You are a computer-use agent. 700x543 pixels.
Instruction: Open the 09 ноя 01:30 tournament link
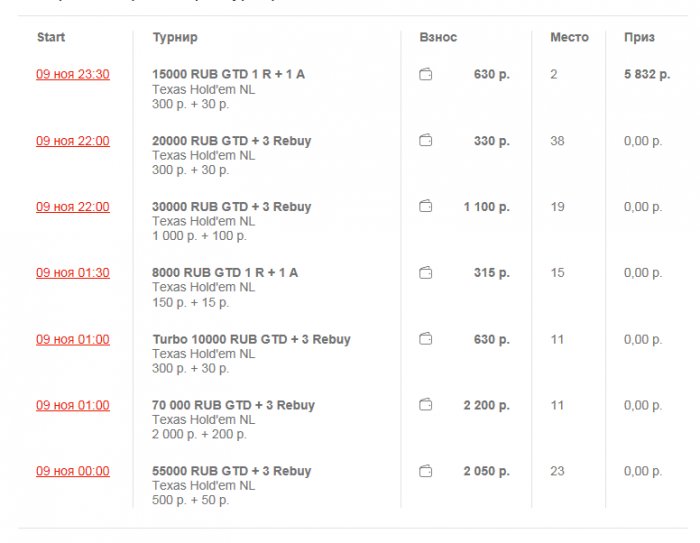tap(73, 273)
